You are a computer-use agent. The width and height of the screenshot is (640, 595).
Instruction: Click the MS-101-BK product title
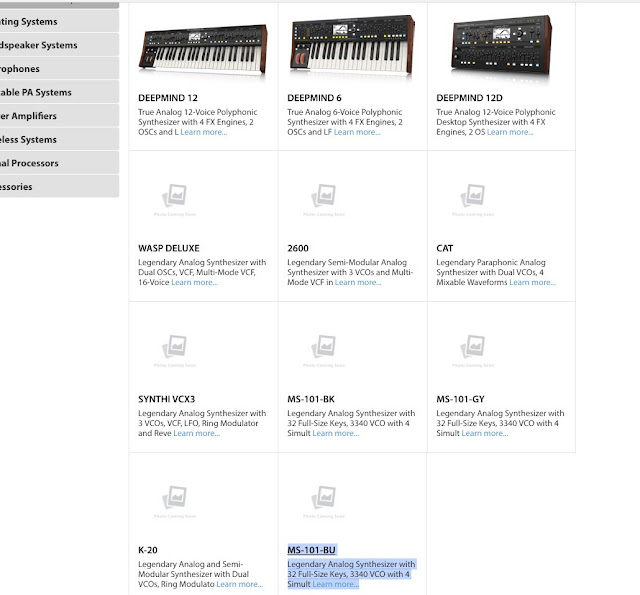pyautogui.click(x=311, y=399)
